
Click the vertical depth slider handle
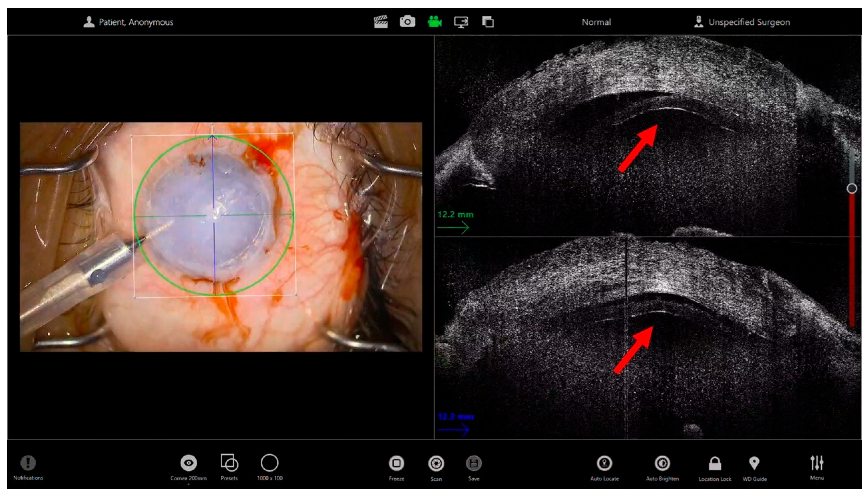[852, 188]
